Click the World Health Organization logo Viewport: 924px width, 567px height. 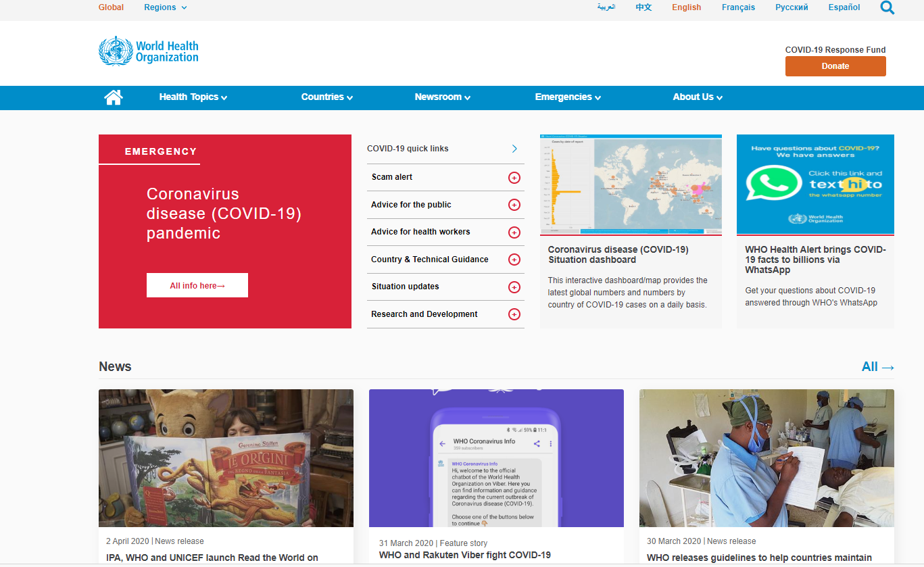tap(149, 51)
